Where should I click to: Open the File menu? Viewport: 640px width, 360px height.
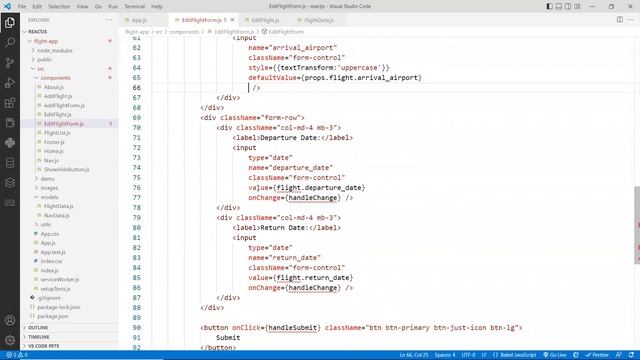pos(22,7)
